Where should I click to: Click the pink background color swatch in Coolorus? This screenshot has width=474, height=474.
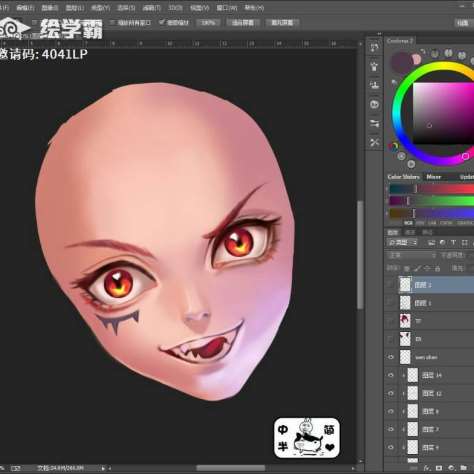(416, 59)
